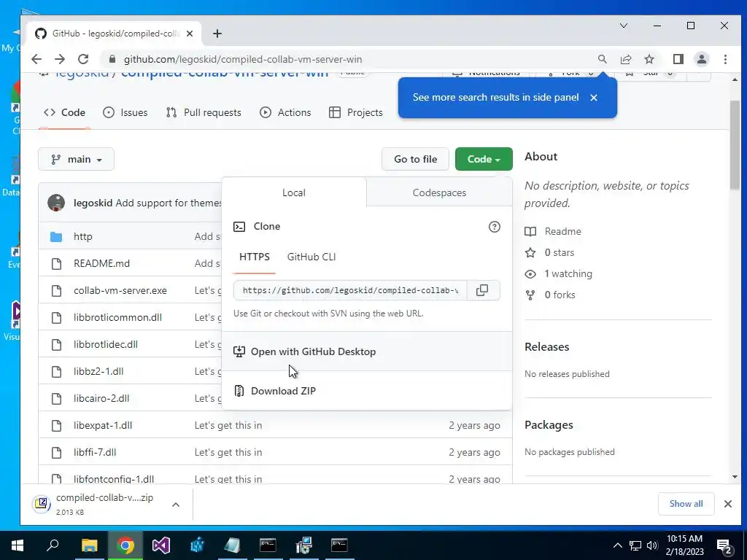Open File Explorer from taskbar
The image size is (747, 560).
pyautogui.click(x=89, y=545)
